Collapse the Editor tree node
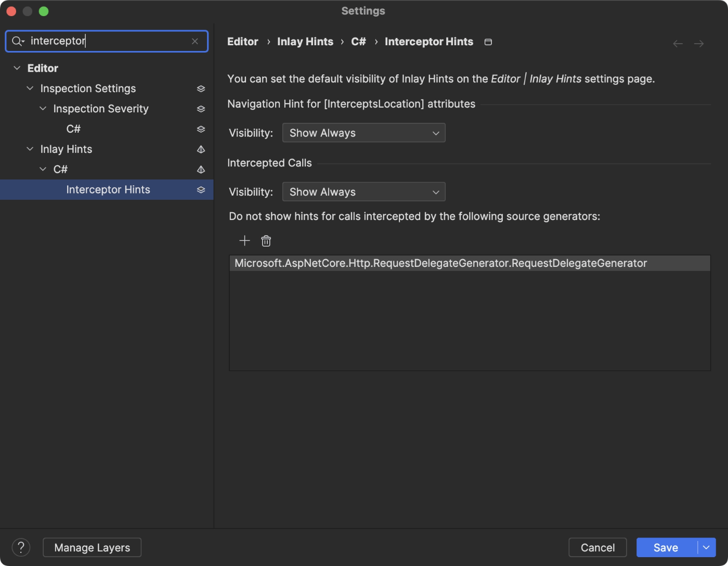This screenshot has width=728, height=566. point(17,68)
